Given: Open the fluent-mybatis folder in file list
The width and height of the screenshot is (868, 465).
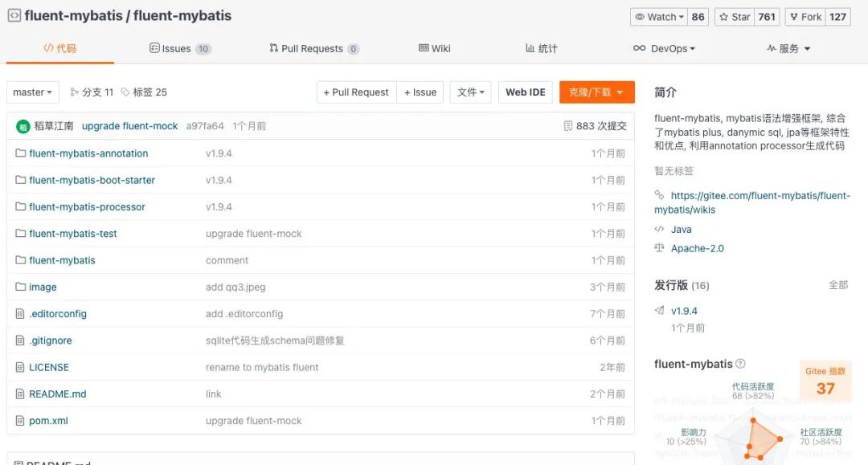Looking at the screenshot, I should click(62, 260).
